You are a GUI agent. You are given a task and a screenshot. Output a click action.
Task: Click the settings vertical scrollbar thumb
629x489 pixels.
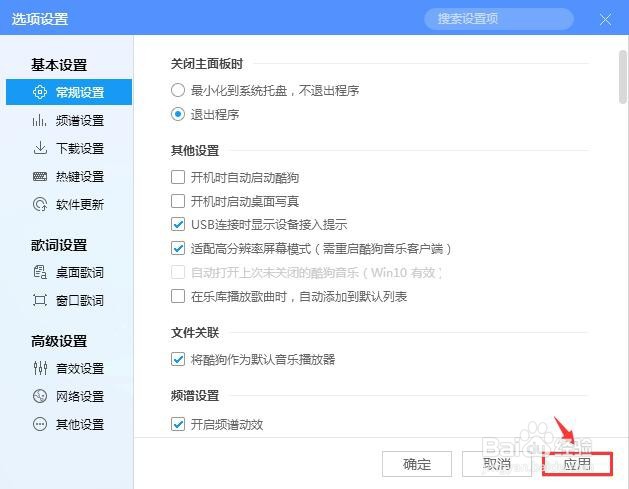(x=623, y=76)
